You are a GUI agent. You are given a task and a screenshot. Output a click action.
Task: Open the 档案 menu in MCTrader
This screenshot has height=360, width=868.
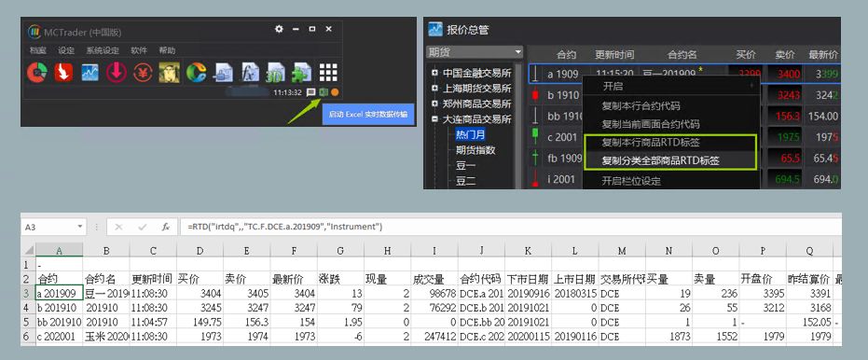tap(37, 50)
